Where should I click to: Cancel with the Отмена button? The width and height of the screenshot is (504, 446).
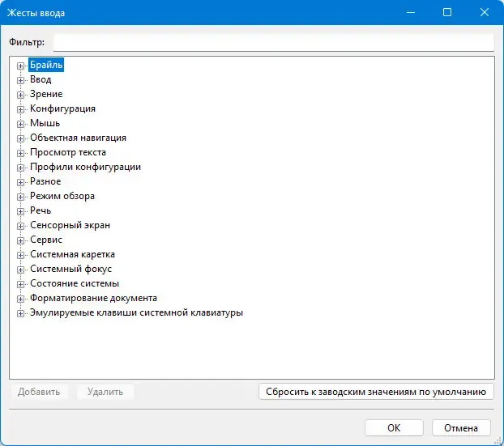pos(461,427)
